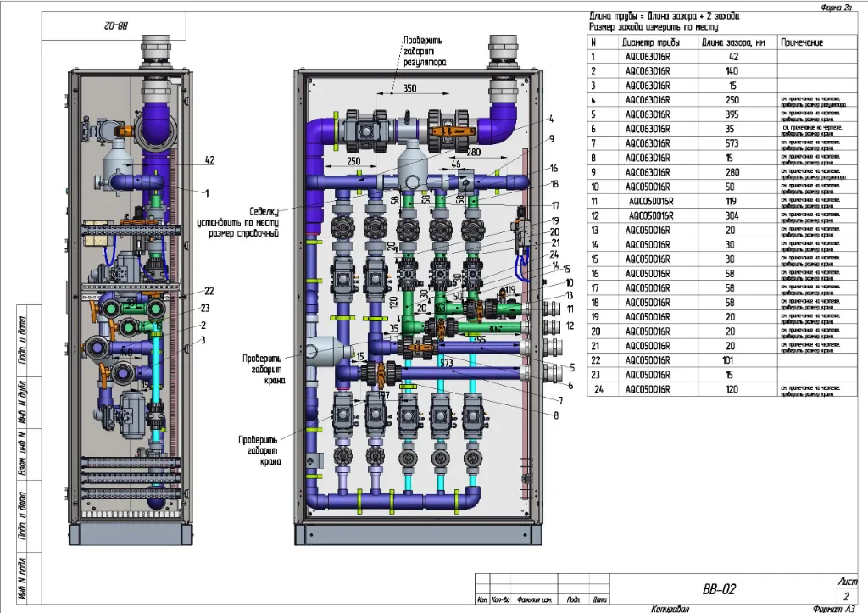
Task: Click the 'Инв N подл.' margin field
Action: (25, 577)
